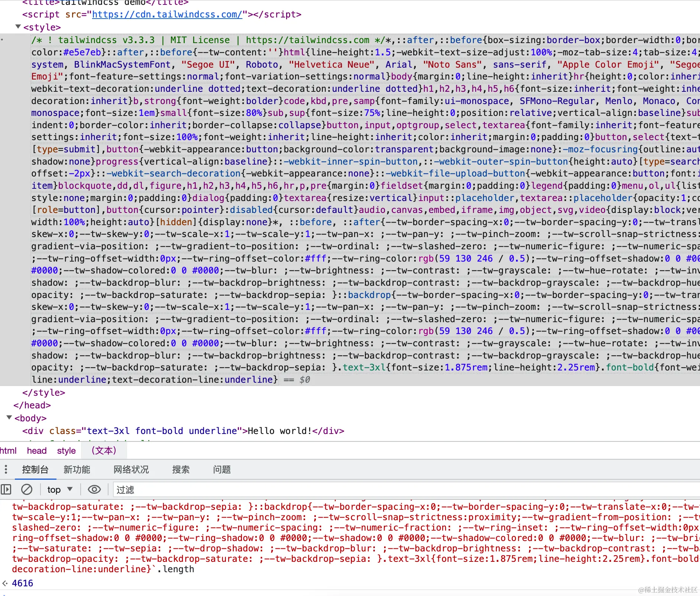Select the html breadcrumb
The height and width of the screenshot is (596, 700).
coord(8,451)
